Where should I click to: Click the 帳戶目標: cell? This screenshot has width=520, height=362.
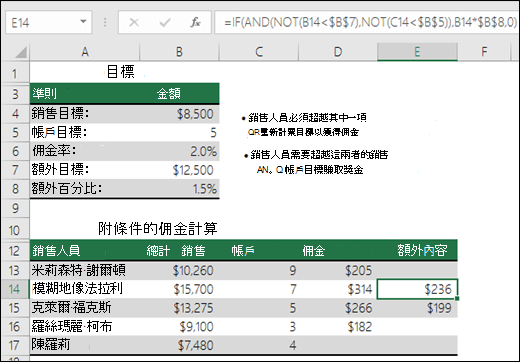pos(85,132)
